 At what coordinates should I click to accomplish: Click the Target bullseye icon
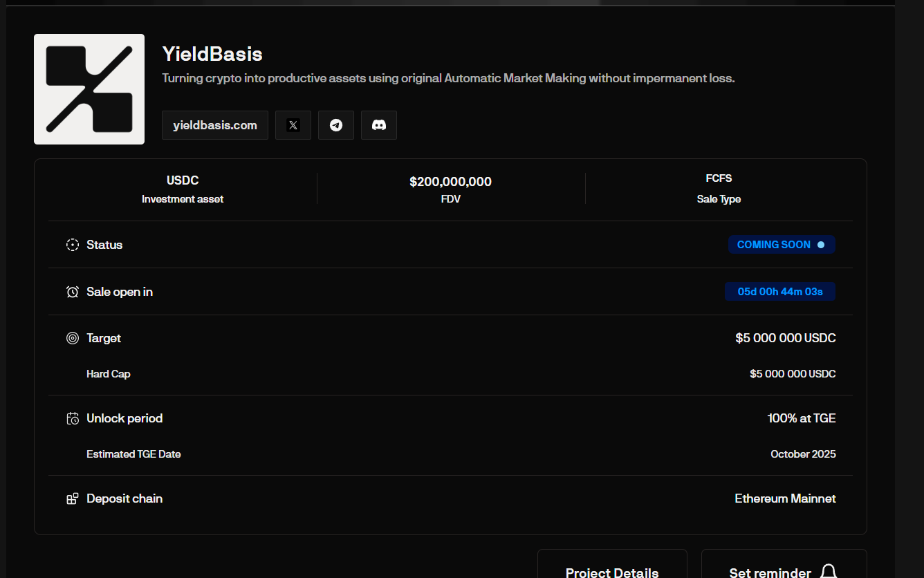73,338
